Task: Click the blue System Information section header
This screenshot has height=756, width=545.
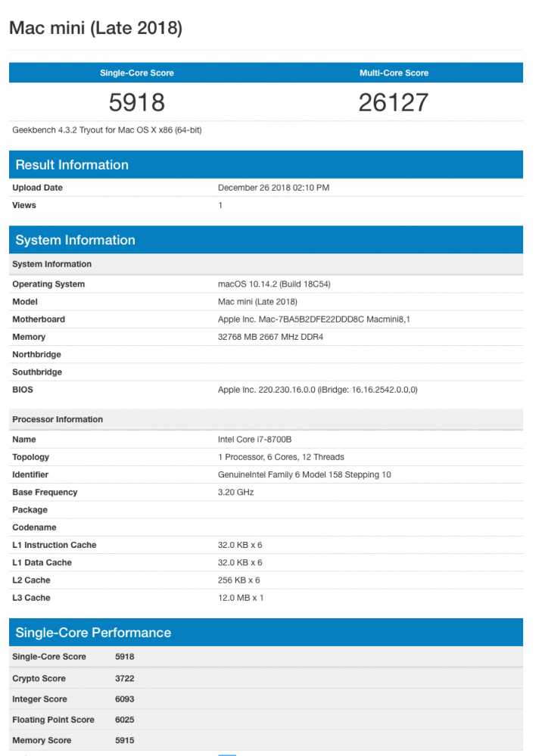Action: tap(266, 240)
